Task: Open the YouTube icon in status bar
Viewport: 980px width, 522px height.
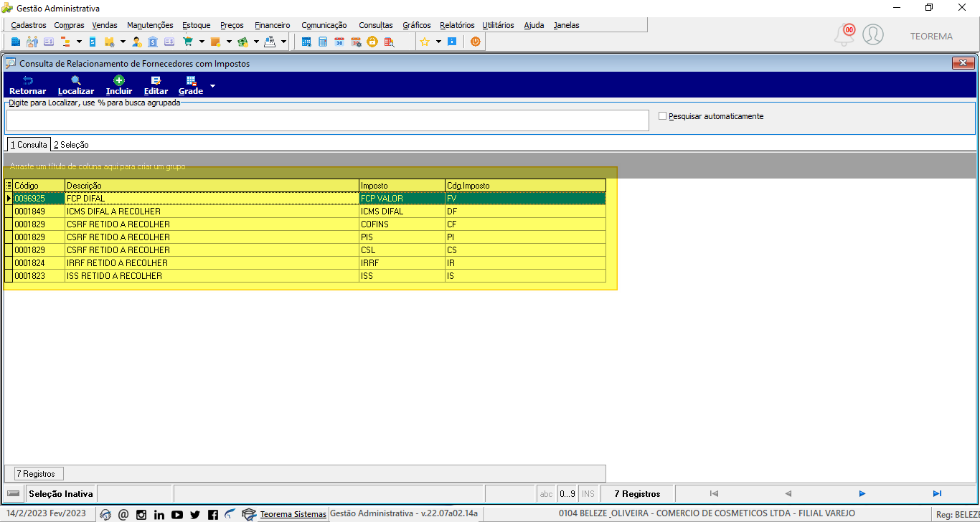Action: 177,514
